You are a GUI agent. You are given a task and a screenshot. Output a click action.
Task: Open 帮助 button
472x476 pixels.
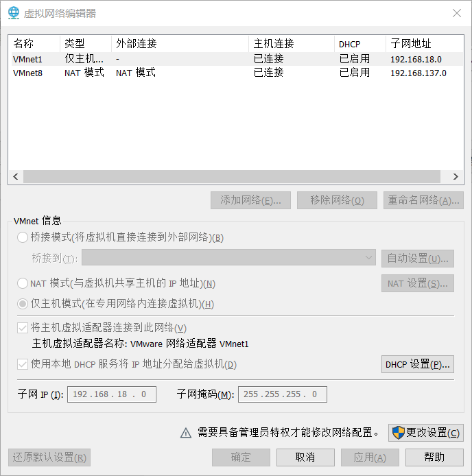[x=434, y=457]
